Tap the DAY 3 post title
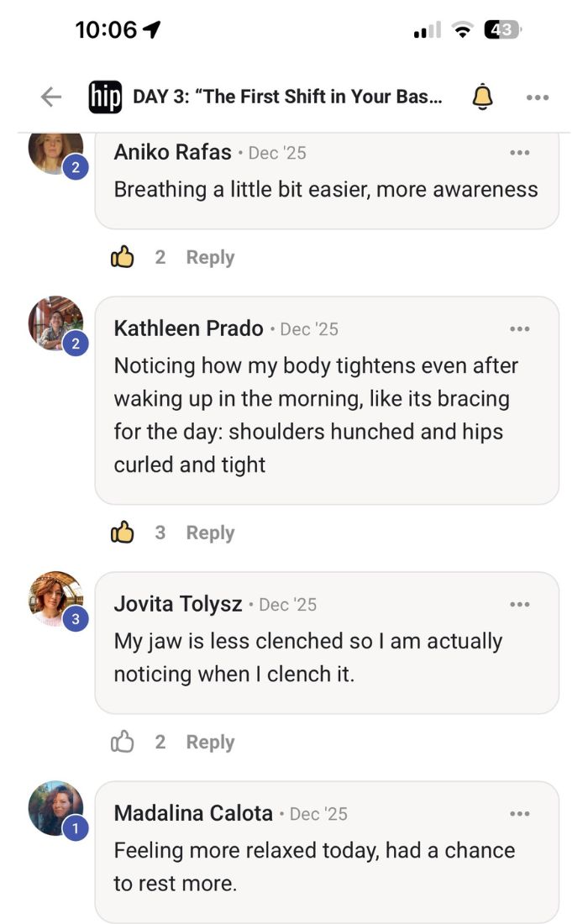Screen dimensions: 588x924 click(287, 97)
